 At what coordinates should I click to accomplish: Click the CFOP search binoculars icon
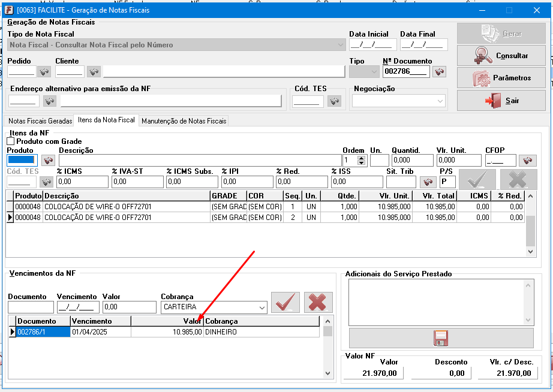(528, 161)
